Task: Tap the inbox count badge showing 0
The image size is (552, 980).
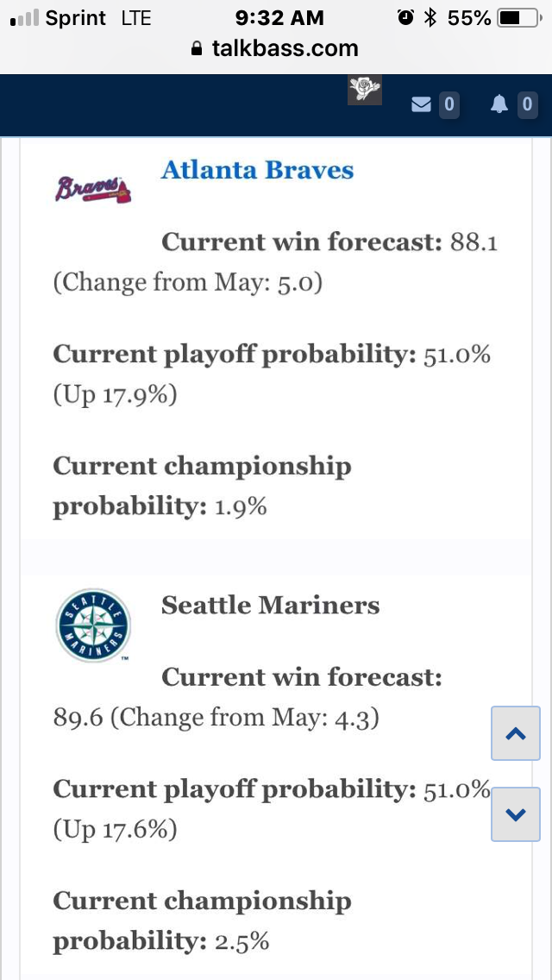Action: point(448,104)
